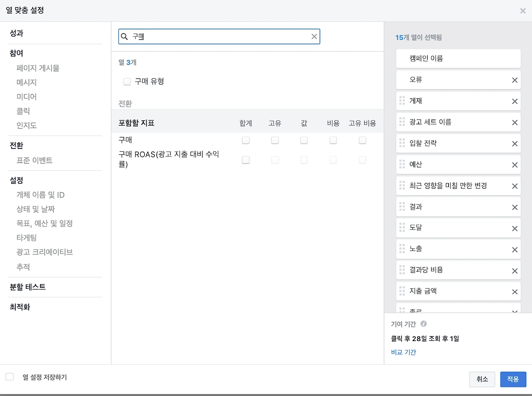
Task: Click the drag handle beside 게재
Action: (x=402, y=101)
